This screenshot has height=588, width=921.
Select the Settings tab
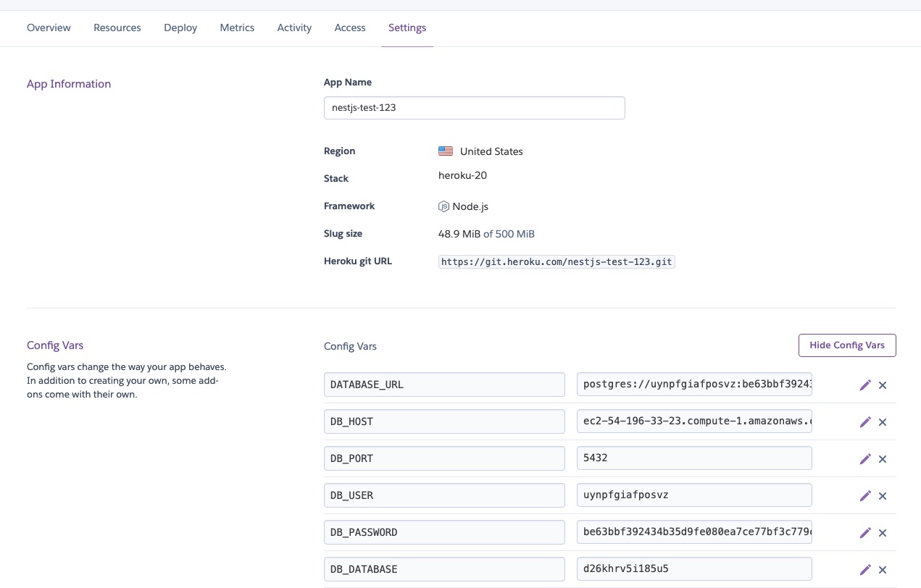click(x=407, y=28)
